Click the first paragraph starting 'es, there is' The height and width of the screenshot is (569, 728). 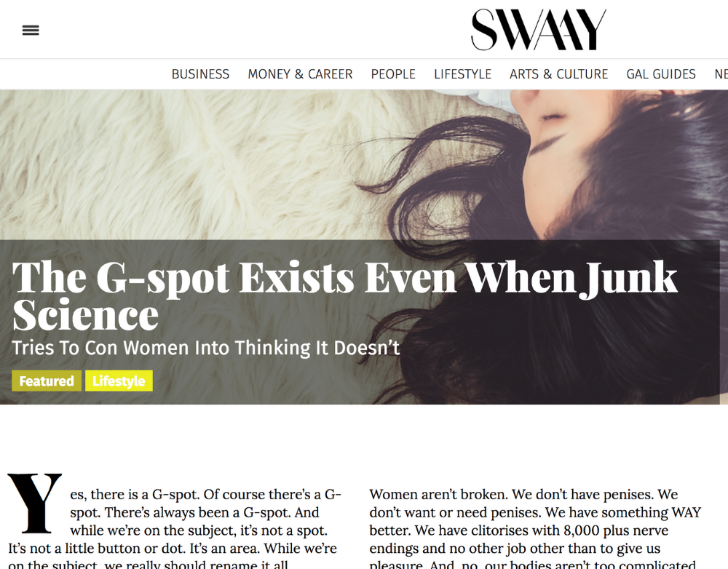(175, 530)
